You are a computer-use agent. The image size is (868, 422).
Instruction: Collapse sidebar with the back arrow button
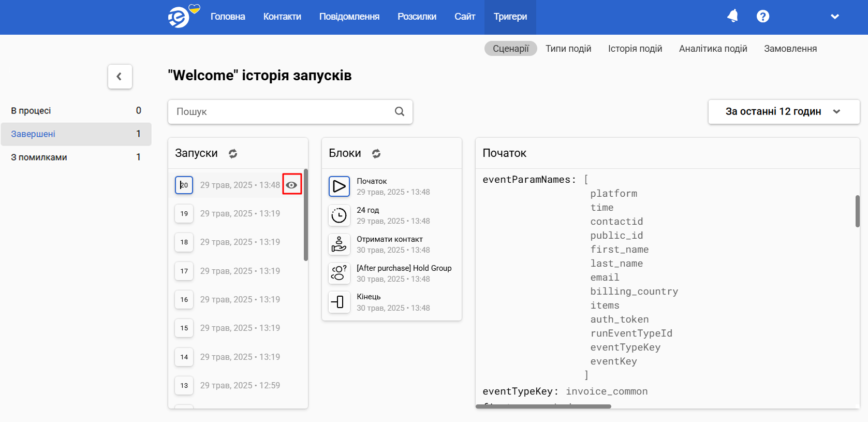pyautogui.click(x=120, y=77)
